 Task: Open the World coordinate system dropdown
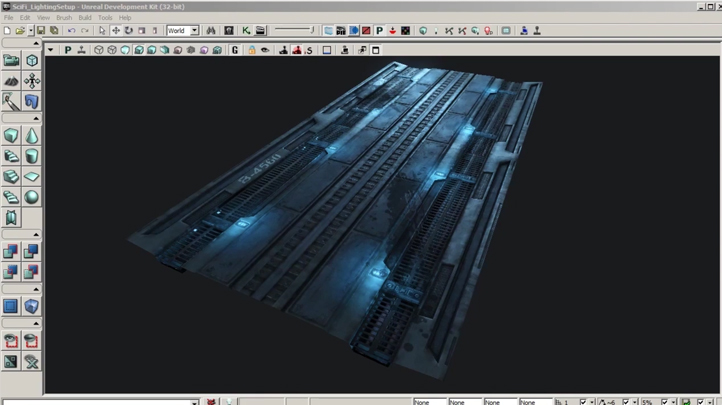(183, 30)
